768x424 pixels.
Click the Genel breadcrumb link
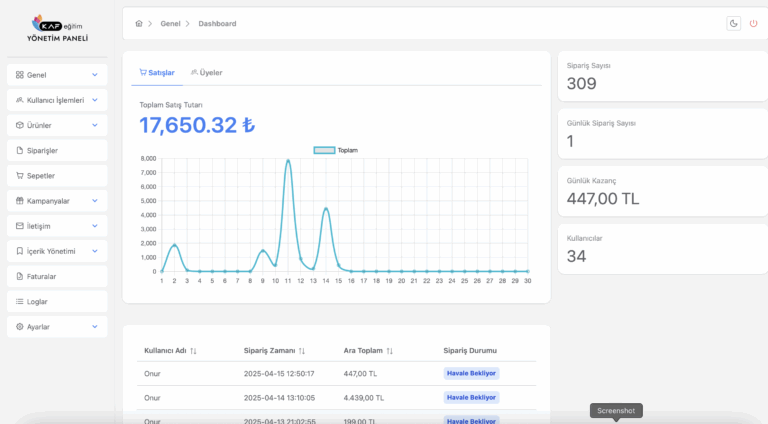pyautogui.click(x=170, y=24)
